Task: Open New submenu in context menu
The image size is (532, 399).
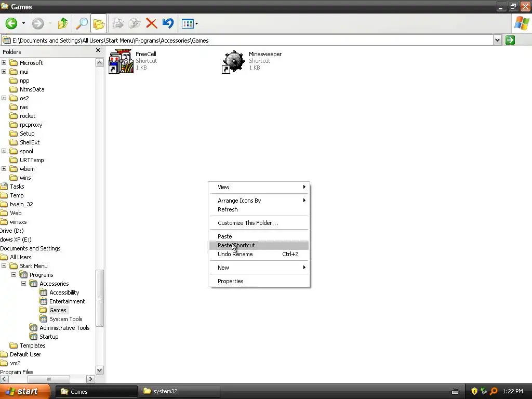Action: point(259,268)
